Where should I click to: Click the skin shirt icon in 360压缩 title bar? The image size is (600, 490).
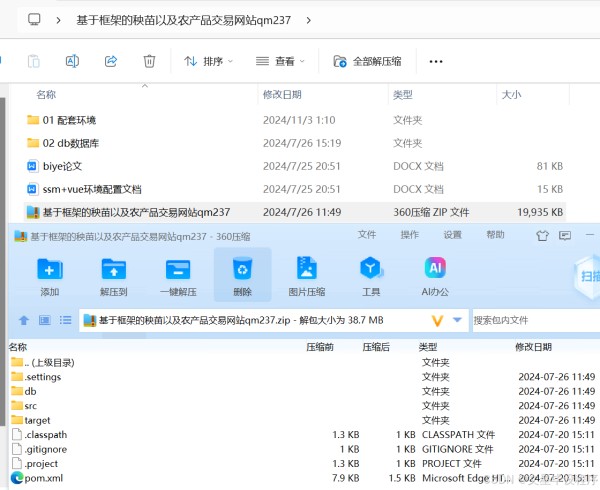pos(542,236)
